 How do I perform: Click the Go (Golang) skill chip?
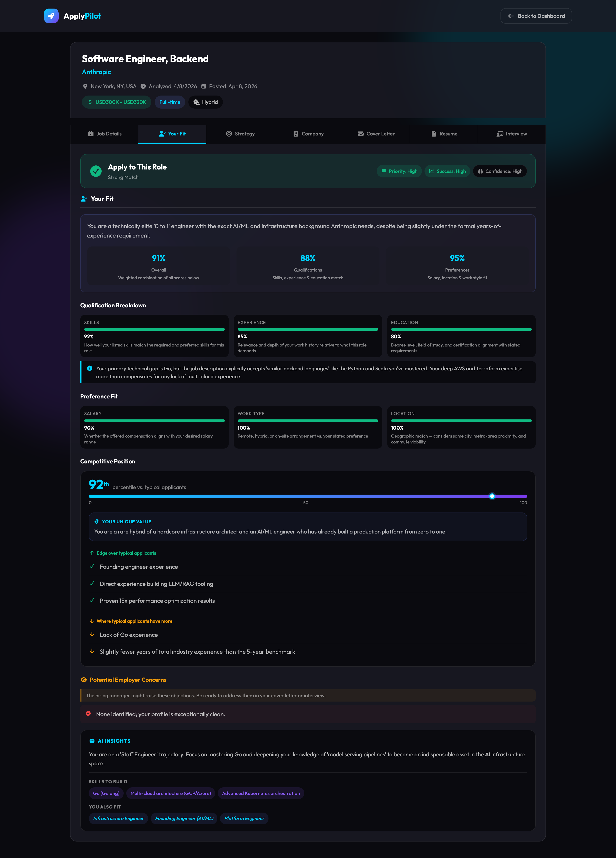(x=106, y=793)
